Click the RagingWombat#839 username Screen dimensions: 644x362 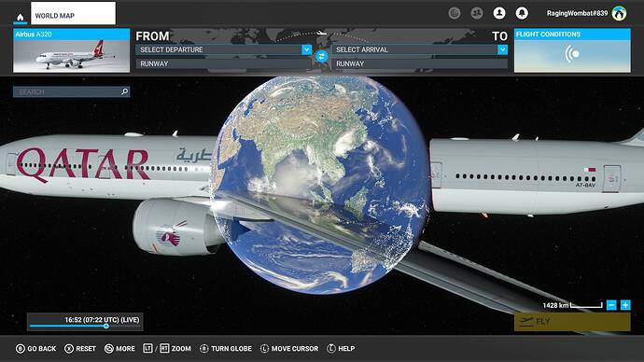577,13
